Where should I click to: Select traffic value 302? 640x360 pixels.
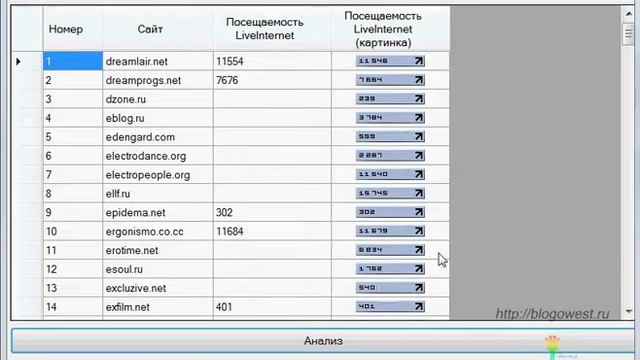272,212
